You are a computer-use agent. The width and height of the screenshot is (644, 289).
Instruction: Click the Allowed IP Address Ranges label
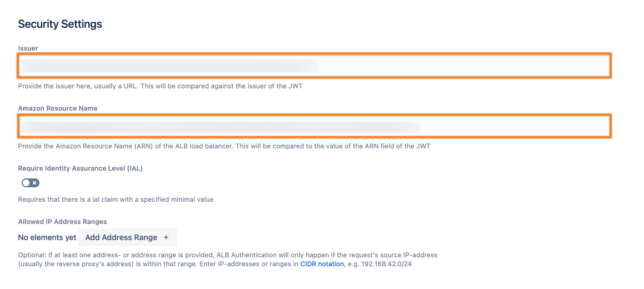coord(62,222)
